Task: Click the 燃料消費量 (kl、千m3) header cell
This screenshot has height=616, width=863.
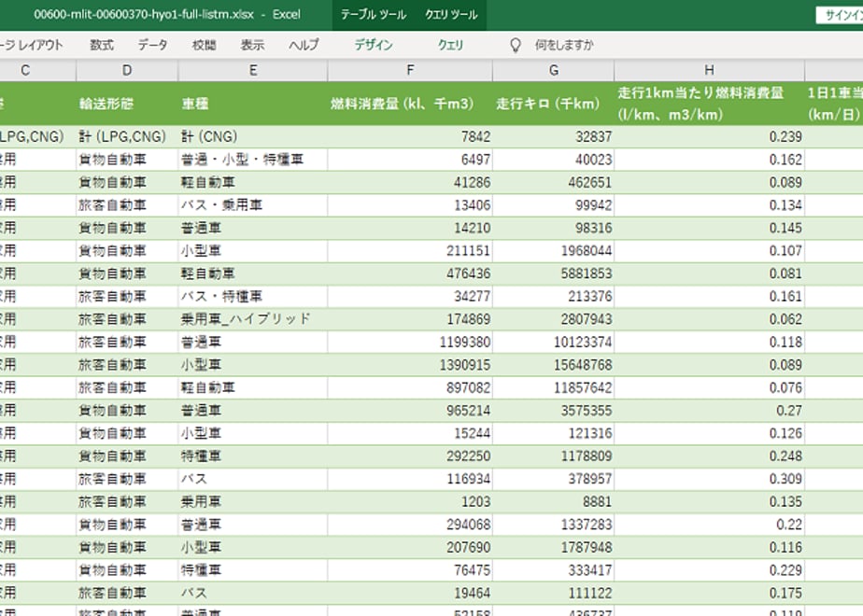Action: point(410,104)
